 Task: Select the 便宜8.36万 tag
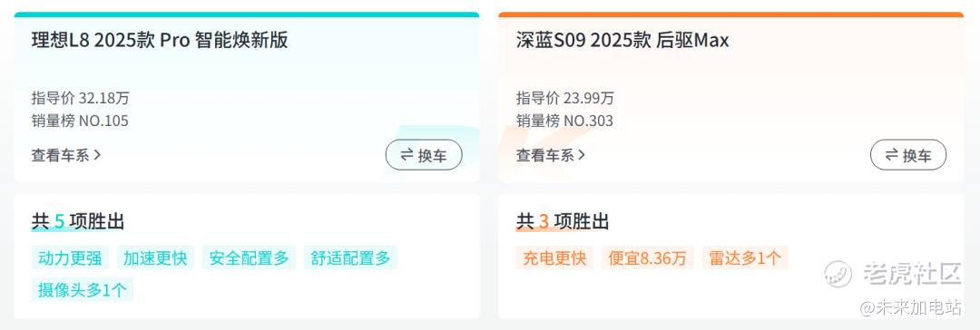[648, 257]
